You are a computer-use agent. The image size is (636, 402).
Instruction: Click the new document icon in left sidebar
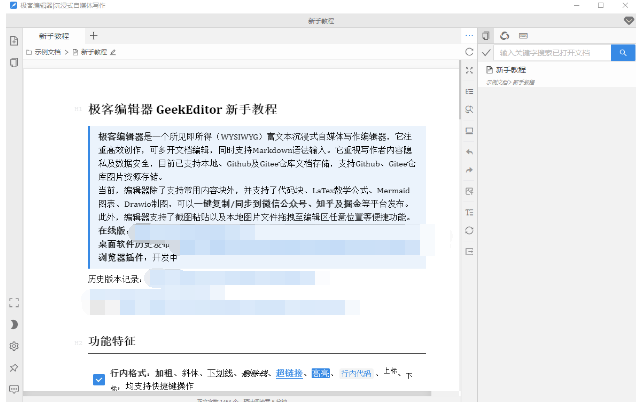click(14, 41)
